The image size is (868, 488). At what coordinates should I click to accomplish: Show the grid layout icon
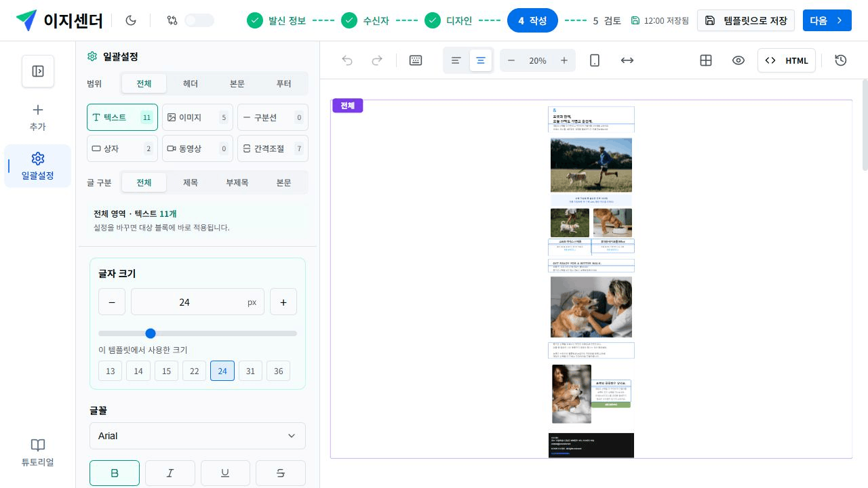(x=706, y=60)
